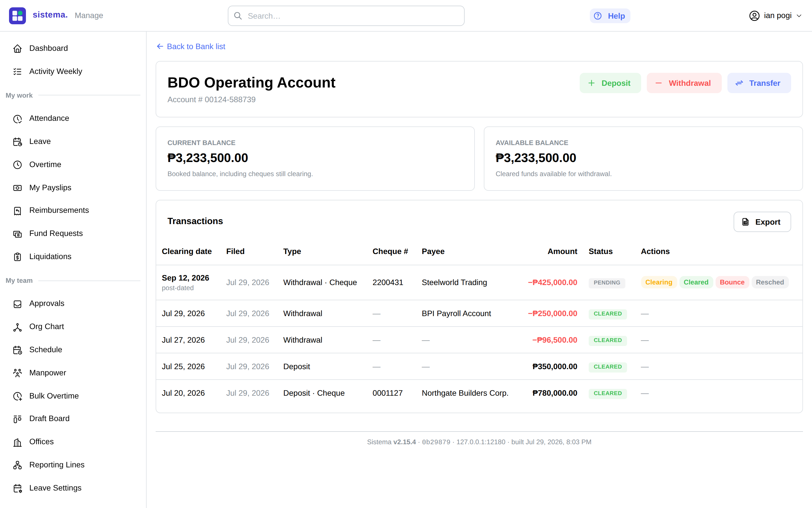Viewport: 812px width, 508px height.
Task: Click the Payee column header
Action: click(x=433, y=251)
